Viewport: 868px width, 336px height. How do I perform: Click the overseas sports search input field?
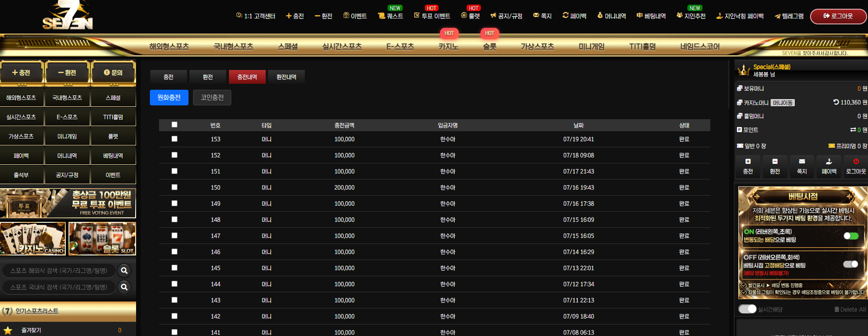(59, 271)
